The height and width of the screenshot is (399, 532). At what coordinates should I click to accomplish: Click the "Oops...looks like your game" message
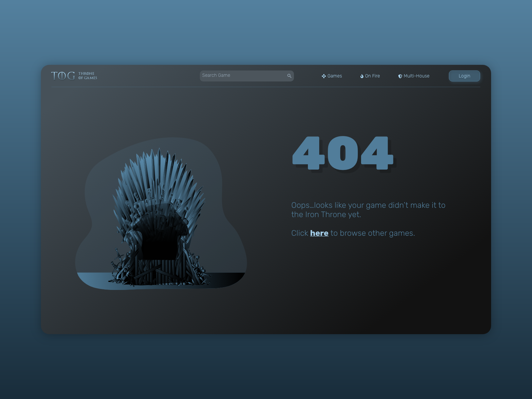click(x=368, y=210)
